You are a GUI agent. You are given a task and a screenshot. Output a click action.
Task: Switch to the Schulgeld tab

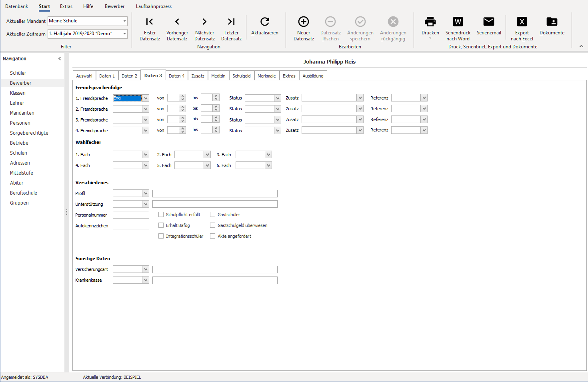[242, 76]
